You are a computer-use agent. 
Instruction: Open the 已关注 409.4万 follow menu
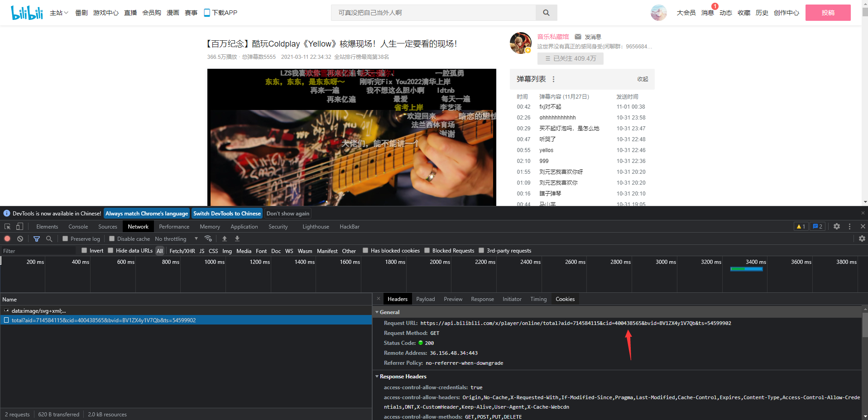click(571, 58)
